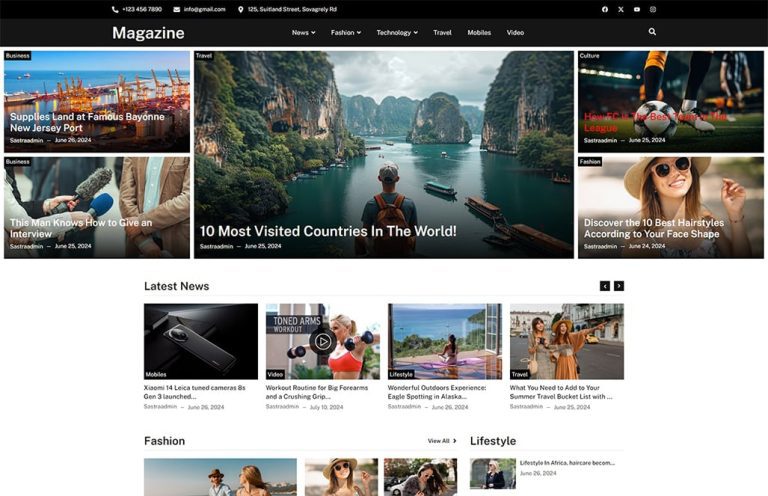Screen dimensions: 768x496
Task: Expand the Fashion dropdown menu
Action: [x=346, y=33]
